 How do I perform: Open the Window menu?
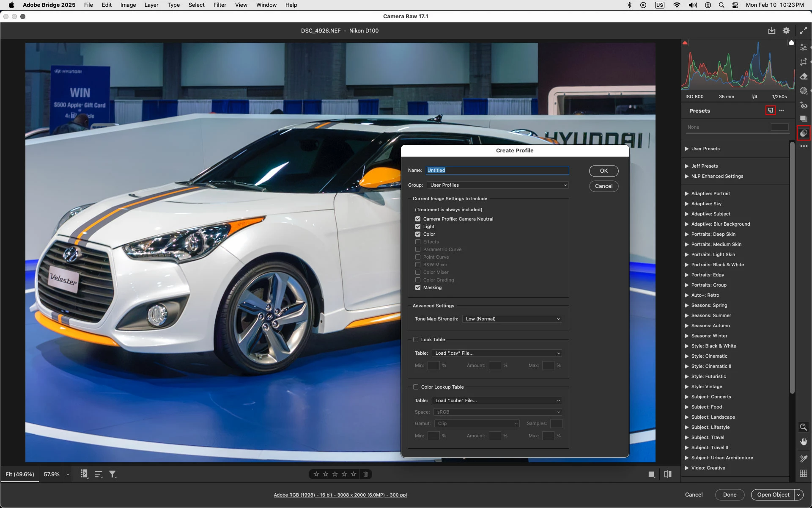click(266, 5)
